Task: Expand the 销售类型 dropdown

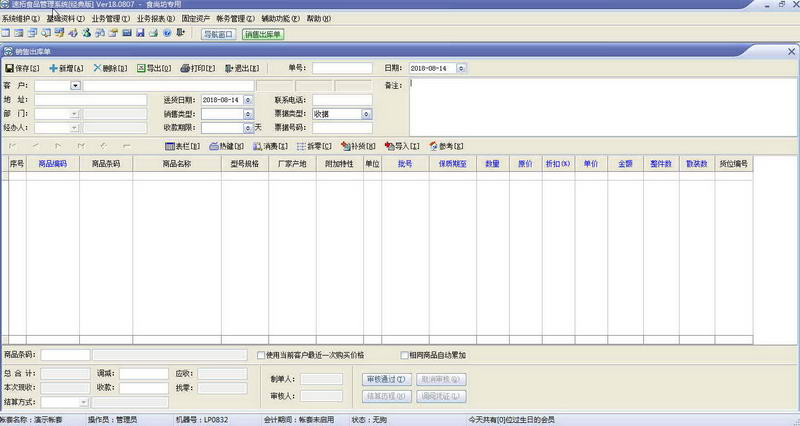Action: (x=248, y=114)
